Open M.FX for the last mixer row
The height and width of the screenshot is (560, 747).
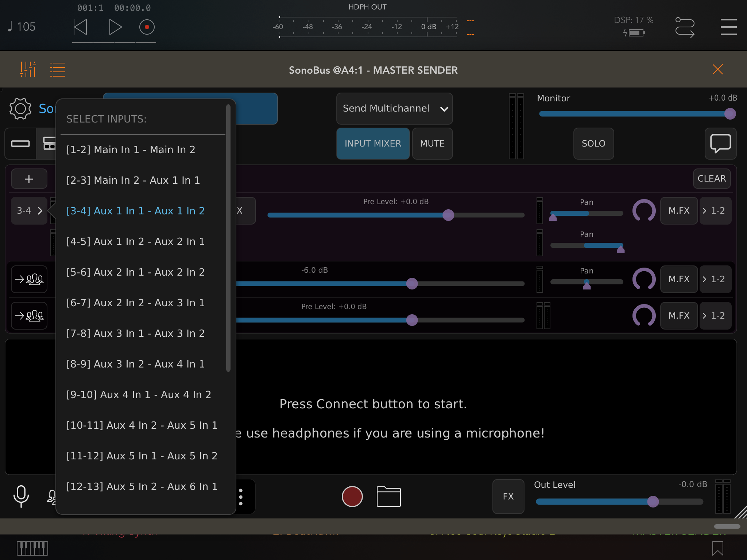[x=679, y=316]
